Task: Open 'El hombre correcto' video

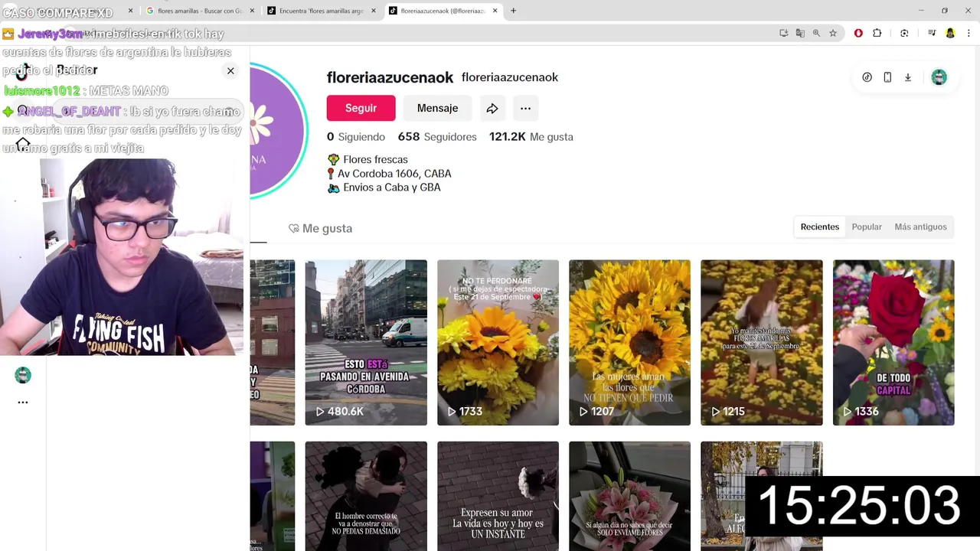Action: (366, 496)
